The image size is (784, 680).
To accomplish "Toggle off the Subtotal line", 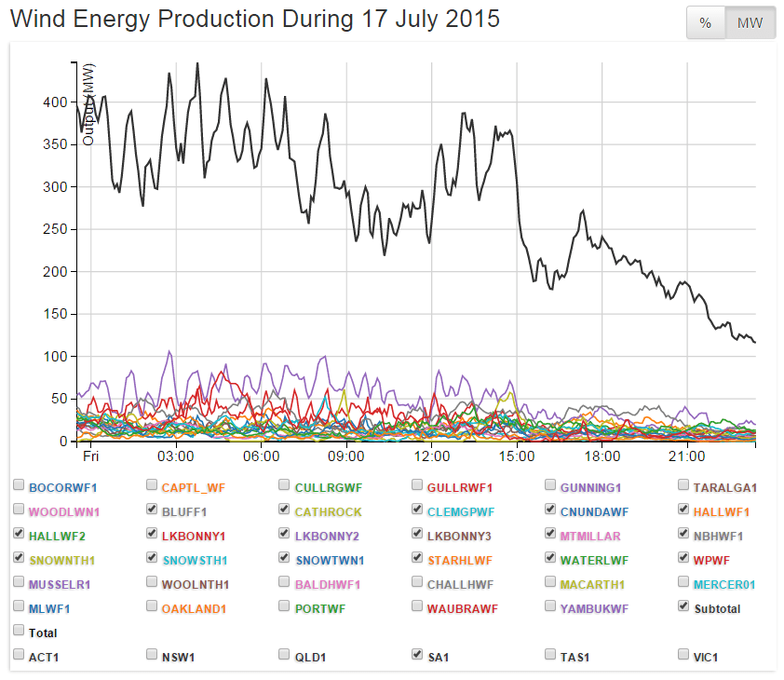I will [684, 607].
